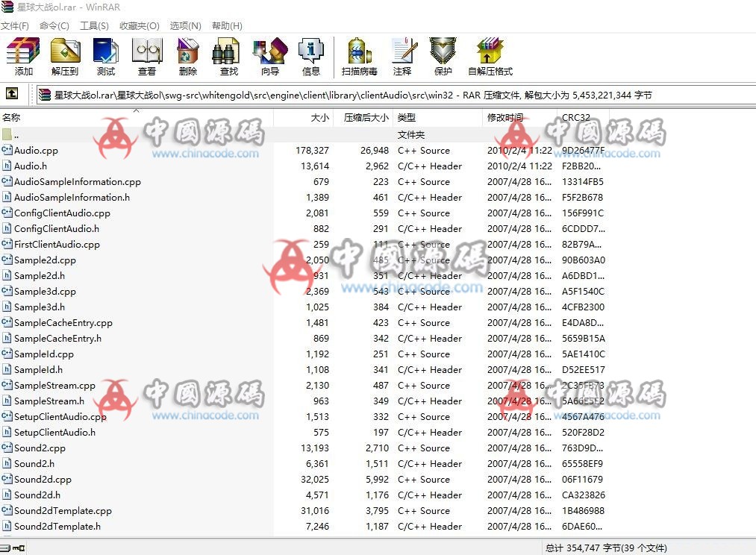Click the Extract To (解压到) icon
The width and height of the screenshot is (756, 555).
click(65, 57)
